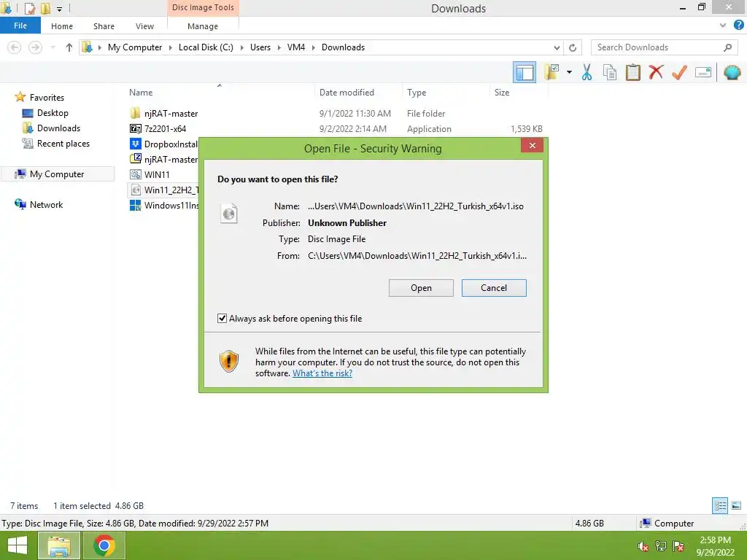
Task: Click Cancel in the Security Warning dialog
Action: [494, 287]
